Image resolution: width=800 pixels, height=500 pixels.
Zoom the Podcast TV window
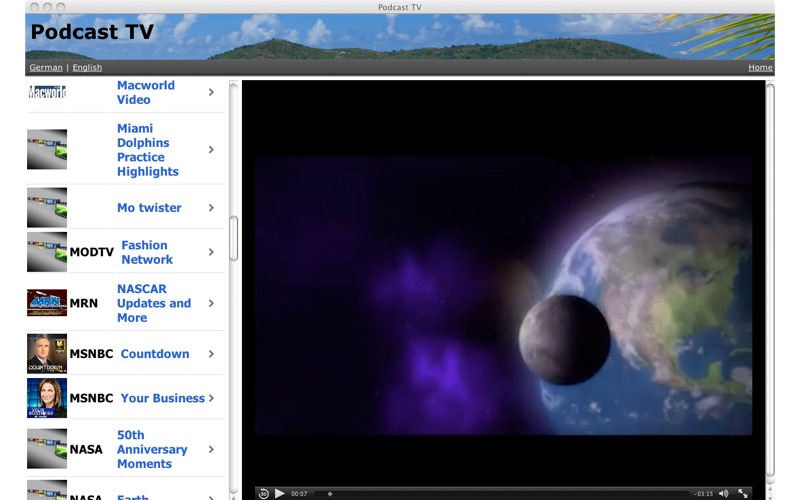[61, 7]
